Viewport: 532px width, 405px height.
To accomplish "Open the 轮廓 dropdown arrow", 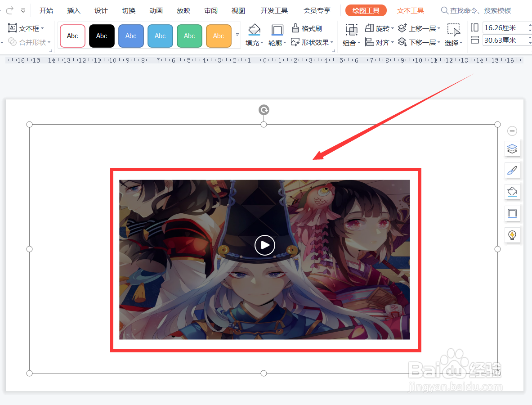I will pos(285,43).
